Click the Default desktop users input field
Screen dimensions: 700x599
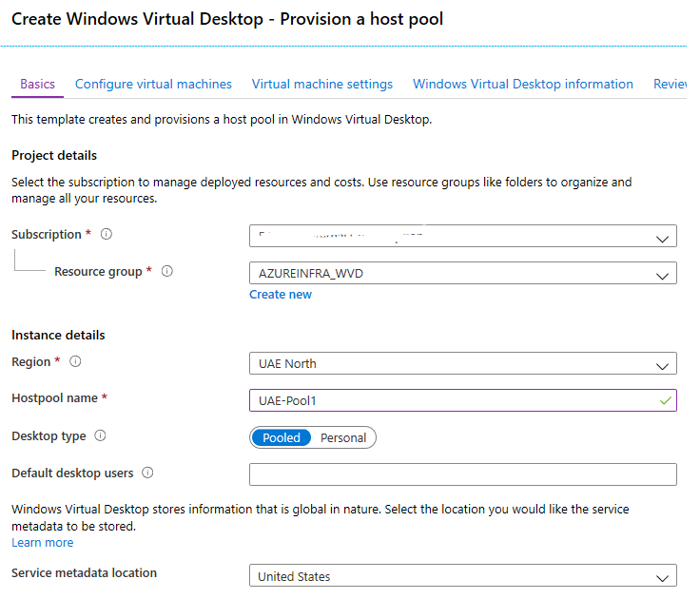click(463, 474)
